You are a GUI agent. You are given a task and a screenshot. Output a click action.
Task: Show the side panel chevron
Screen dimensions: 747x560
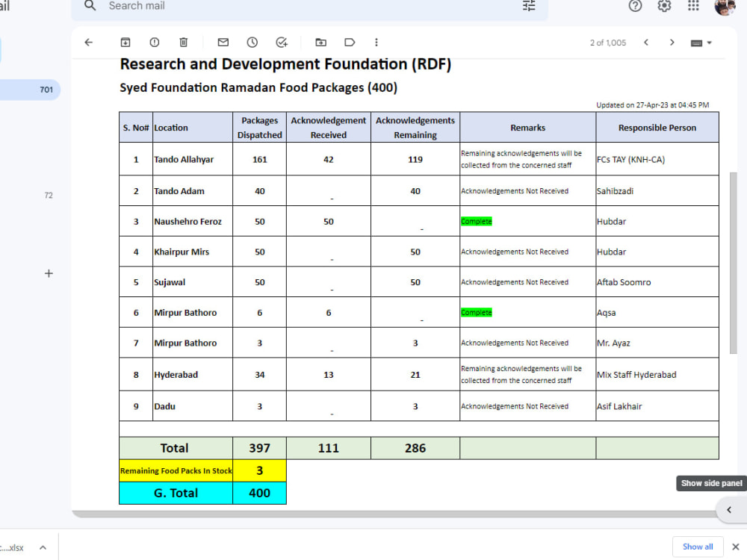pos(729,509)
